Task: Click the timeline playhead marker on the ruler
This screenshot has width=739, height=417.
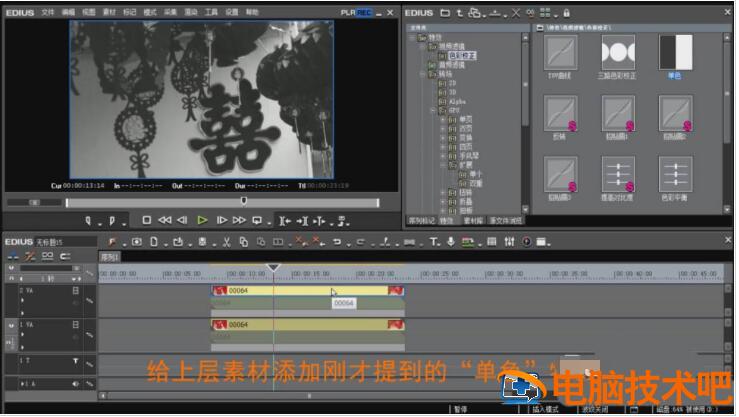Action: tap(273, 268)
